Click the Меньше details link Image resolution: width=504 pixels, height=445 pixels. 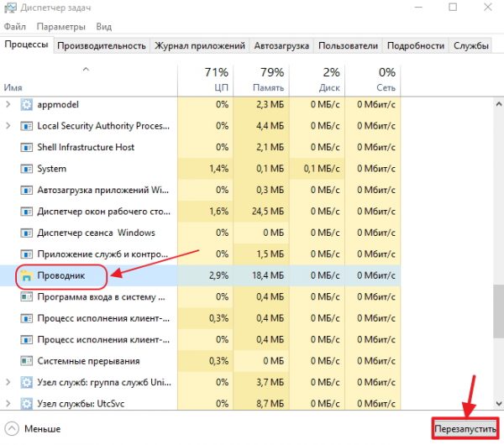pyautogui.click(x=43, y=429)
